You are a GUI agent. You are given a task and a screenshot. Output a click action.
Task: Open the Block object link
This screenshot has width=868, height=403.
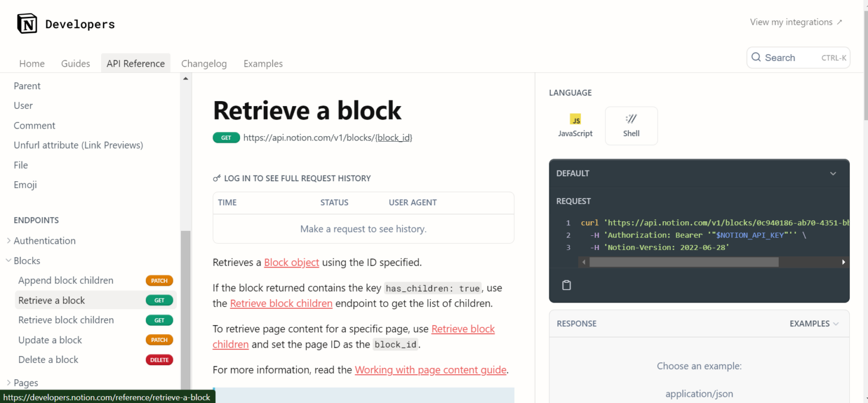[x=292, y=262]
